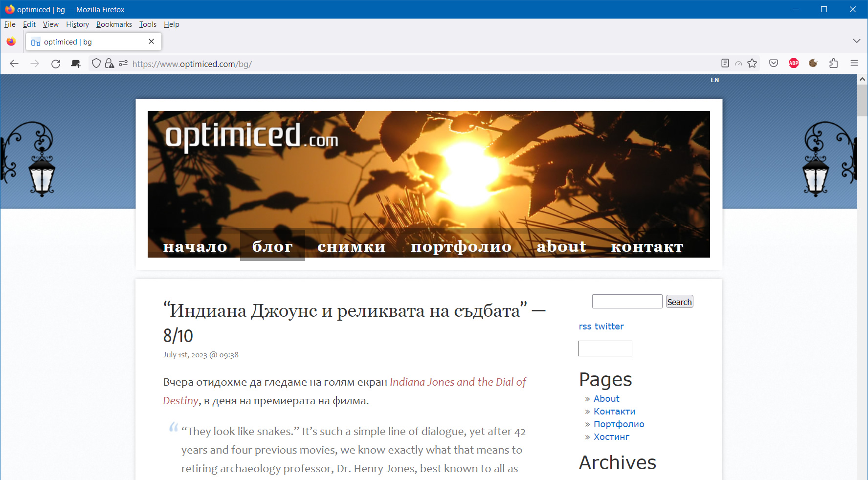Open the File menu
This screenshot has width=868, height=480.
[10, 24]
